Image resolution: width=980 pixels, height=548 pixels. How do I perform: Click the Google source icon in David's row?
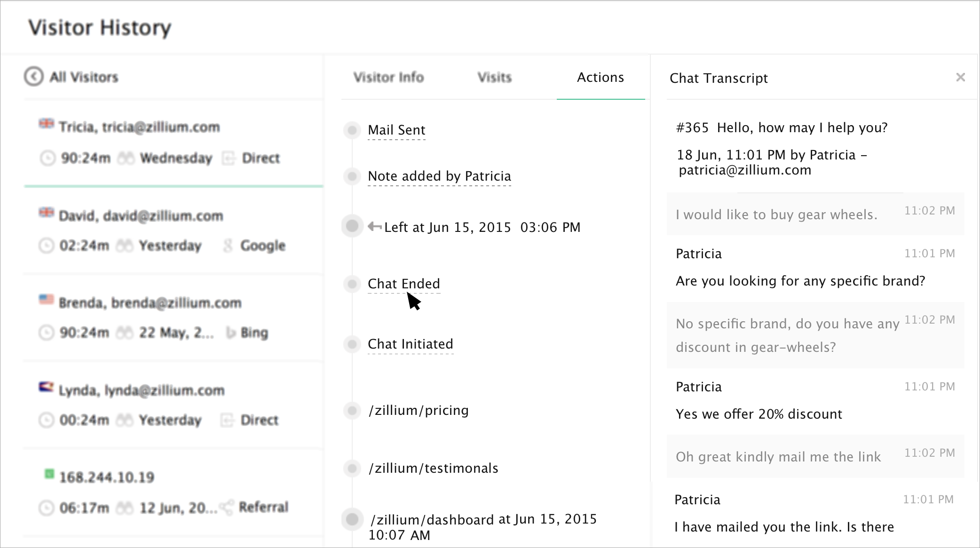[x=228, y=245]
